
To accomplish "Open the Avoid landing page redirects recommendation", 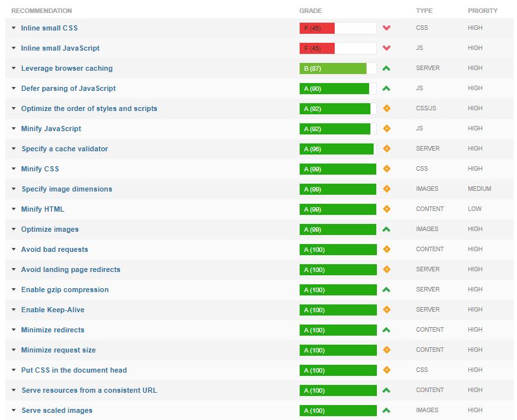I will [71, 269].
